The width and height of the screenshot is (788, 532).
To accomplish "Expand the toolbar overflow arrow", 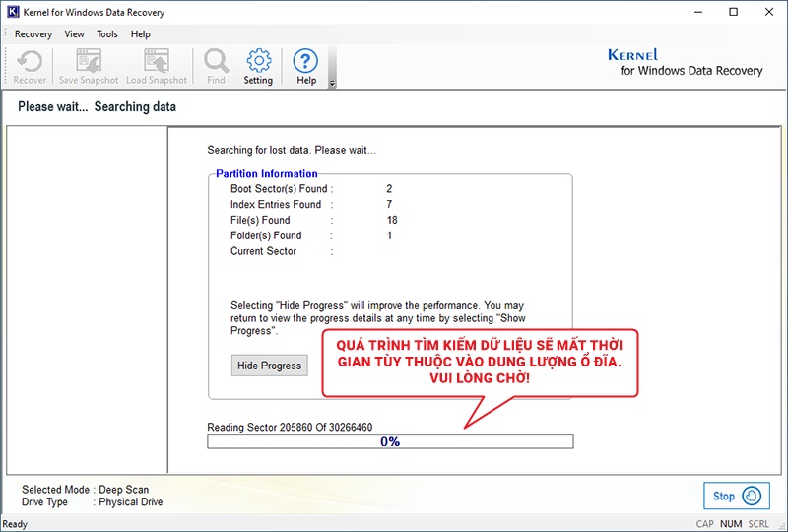I will [x=332, y=84].
